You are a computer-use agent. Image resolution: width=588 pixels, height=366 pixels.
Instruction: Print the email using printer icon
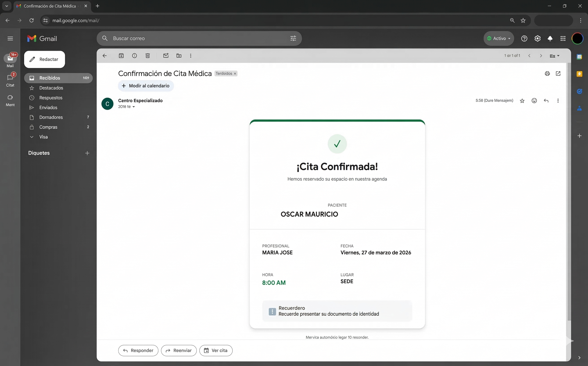pos(547,73)
